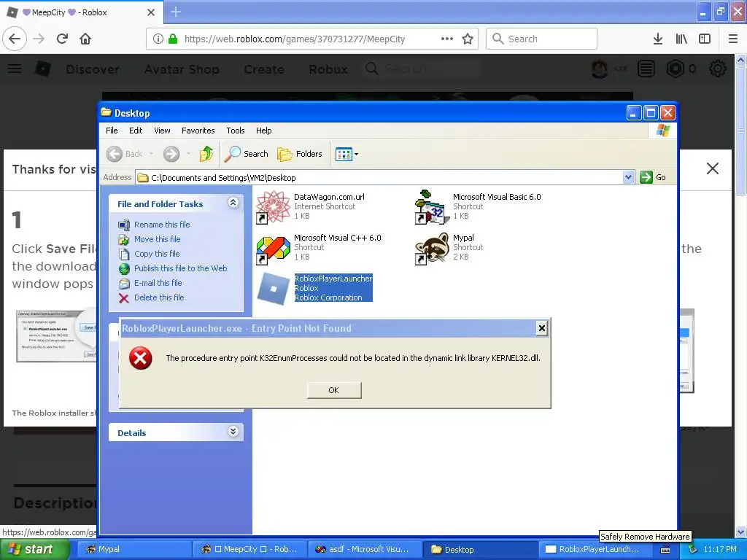Close the RobloxPlayerLauncher.exe error dialog
Image resolution: width=747 pixels, height=560 pixels.
[x=542, y=328]
